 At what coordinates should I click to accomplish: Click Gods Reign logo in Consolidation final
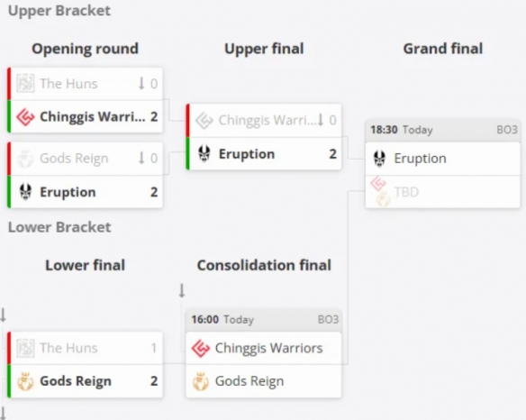[201, 381]
